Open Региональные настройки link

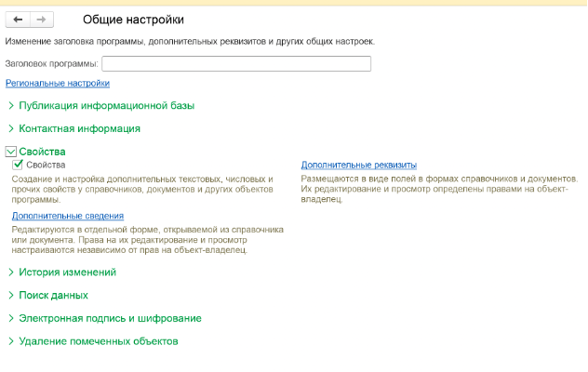pyautogui.click(x=58, y=84)
